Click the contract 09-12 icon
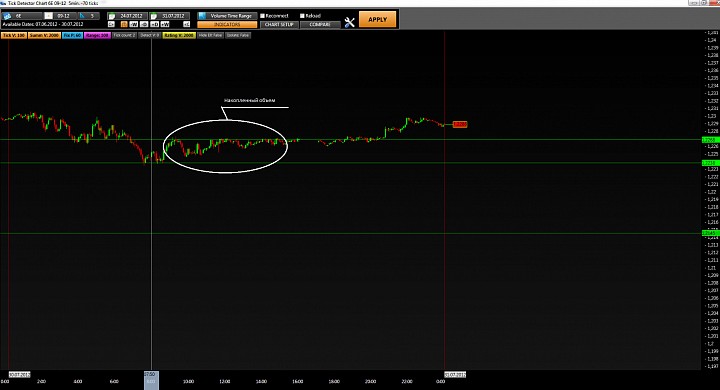 (48, 16)
